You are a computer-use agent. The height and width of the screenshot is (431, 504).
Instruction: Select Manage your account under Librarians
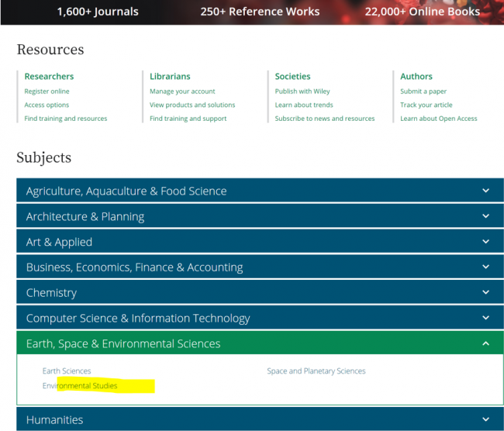click(x=182, y=91)
